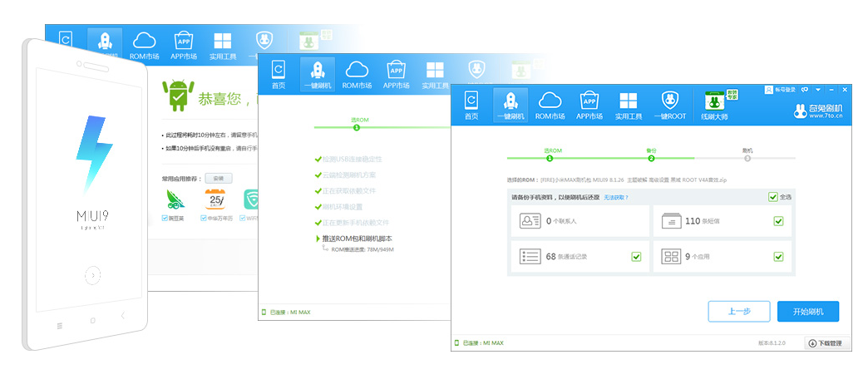This screenshot has width=868, height=384.
Task: Click 云端检测刷机方案 step text
Action: 349,175
